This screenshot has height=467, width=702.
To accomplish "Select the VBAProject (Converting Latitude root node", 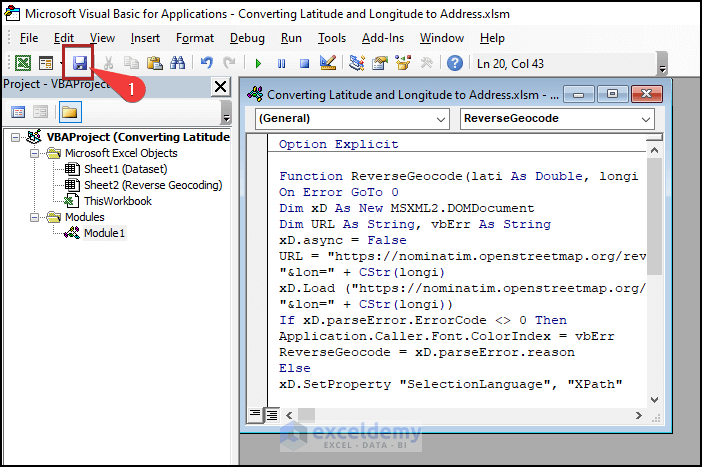I will click(x=138, y=137).
